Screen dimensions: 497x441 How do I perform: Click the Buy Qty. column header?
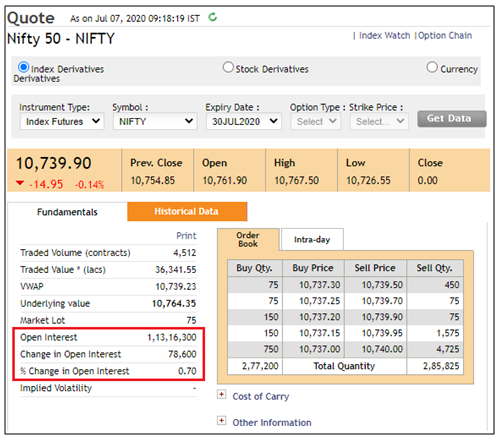tap(255, 268)
